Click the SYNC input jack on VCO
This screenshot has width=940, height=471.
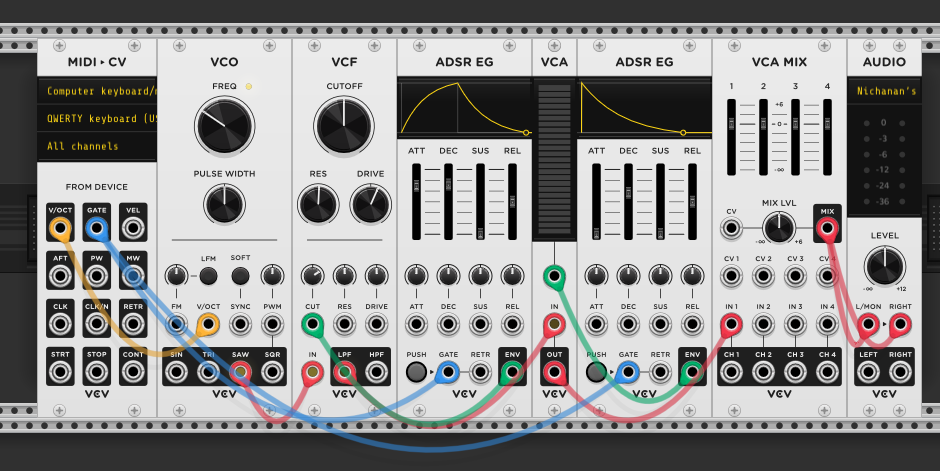click(x=240, y=324)
